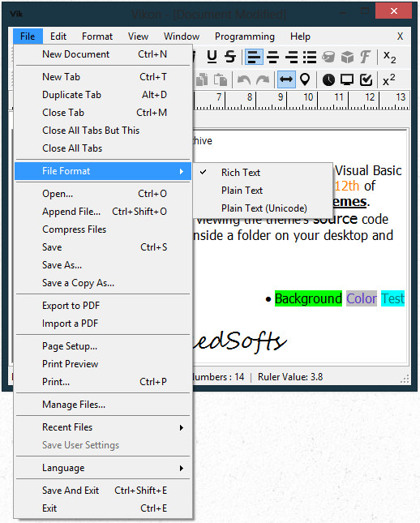Open the Window menu
Screen dimensions: 420x523
point(182,36)
